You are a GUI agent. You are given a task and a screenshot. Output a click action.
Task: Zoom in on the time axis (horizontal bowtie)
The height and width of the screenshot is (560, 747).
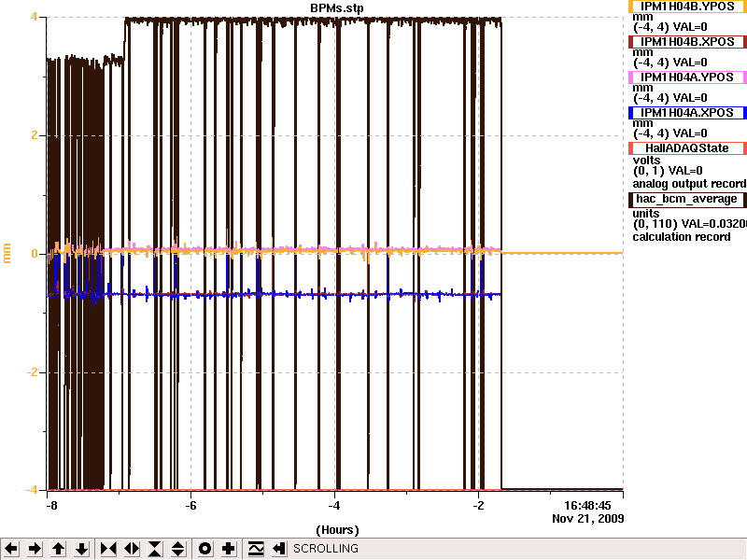pyautogui.click(x=108, y=549)
